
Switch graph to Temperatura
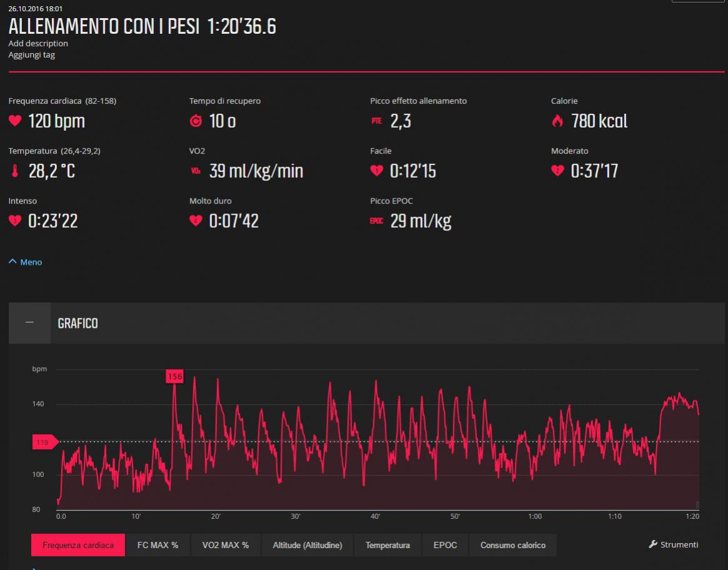click(x=388, y=545)
